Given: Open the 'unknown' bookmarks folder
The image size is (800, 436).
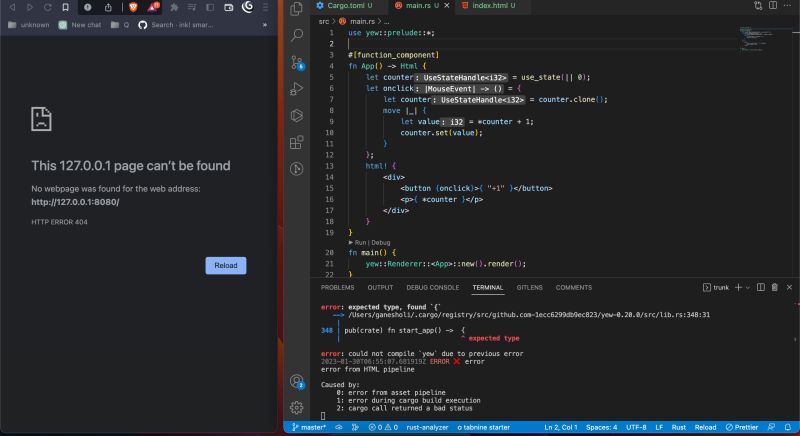Looking at the screenshot, I should (29, 24).
